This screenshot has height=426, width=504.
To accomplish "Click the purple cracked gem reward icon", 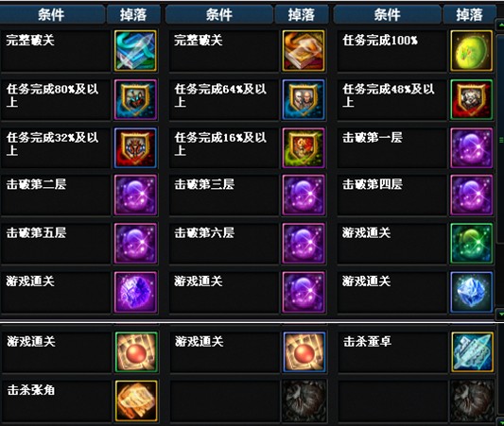I will click(135, 292).
